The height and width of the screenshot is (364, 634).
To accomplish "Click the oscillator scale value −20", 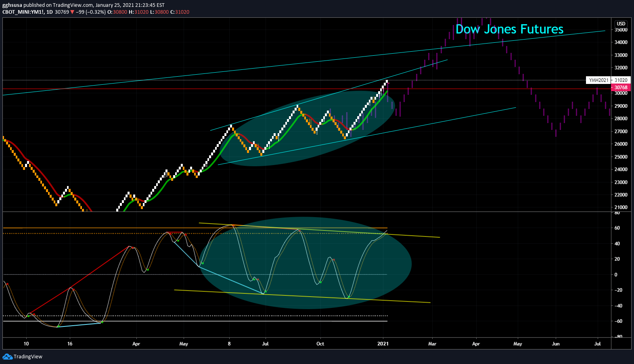I will pyautogui.click(x=618, y=290).
